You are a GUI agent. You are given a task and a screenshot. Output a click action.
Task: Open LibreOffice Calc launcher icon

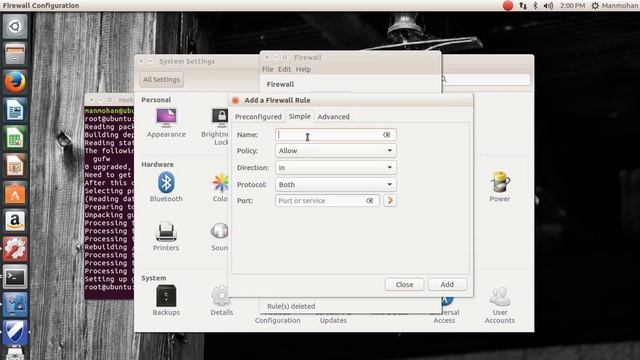(x=15, y=138)
